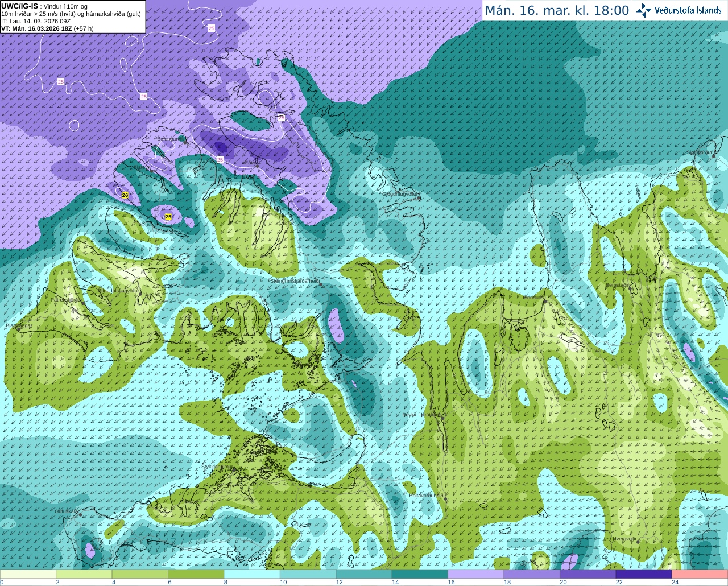Screen dimensions: 728x586
Task: Click the Holtavörðuheiði station label
Action: tap(426, 495)
